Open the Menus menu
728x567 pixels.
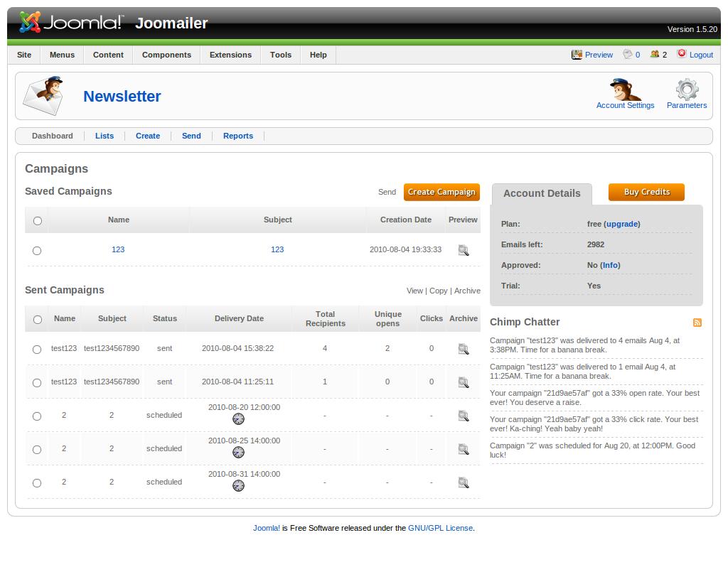[63, 55]
